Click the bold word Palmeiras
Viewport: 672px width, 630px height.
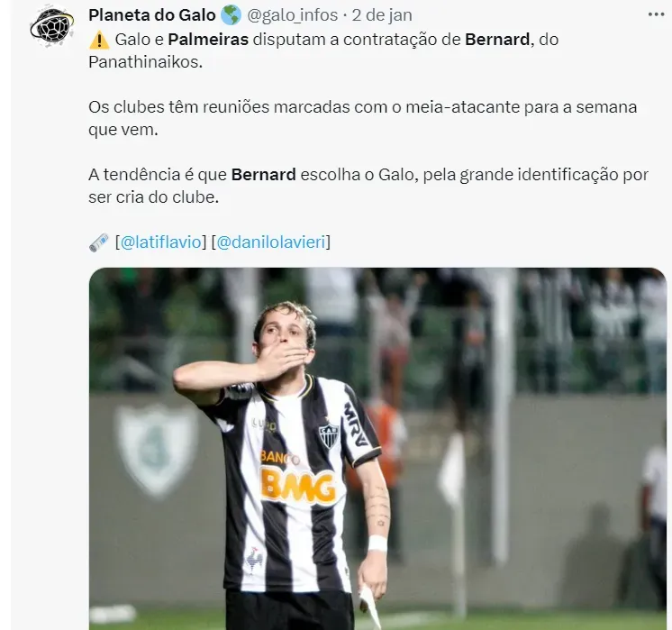click(208, 40)
